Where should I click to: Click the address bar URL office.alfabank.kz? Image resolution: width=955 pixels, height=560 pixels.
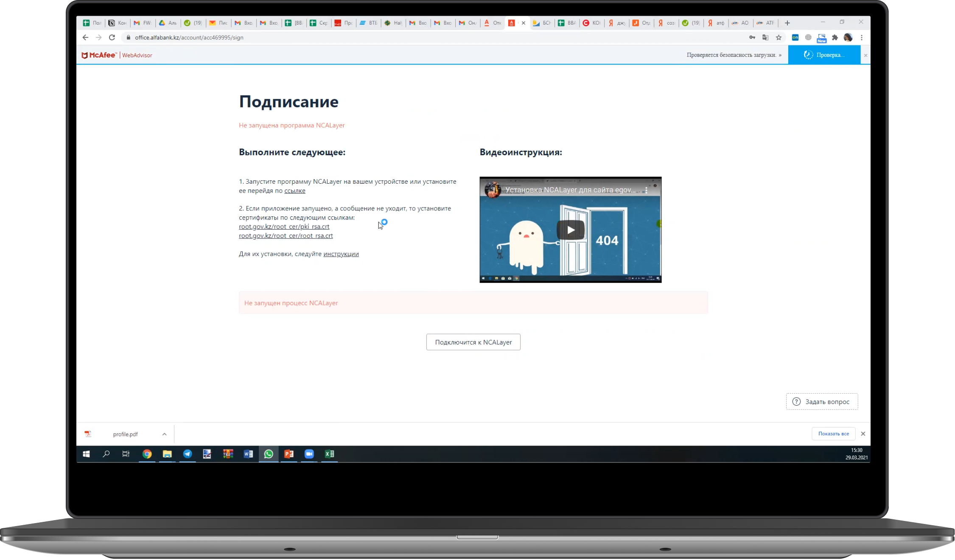coord(189,37)
